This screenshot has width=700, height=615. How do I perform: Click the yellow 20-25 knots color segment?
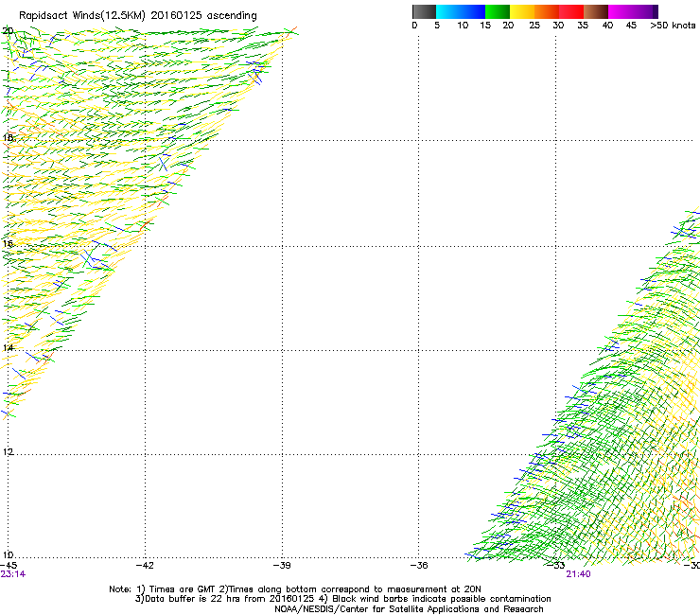[522, 11]
